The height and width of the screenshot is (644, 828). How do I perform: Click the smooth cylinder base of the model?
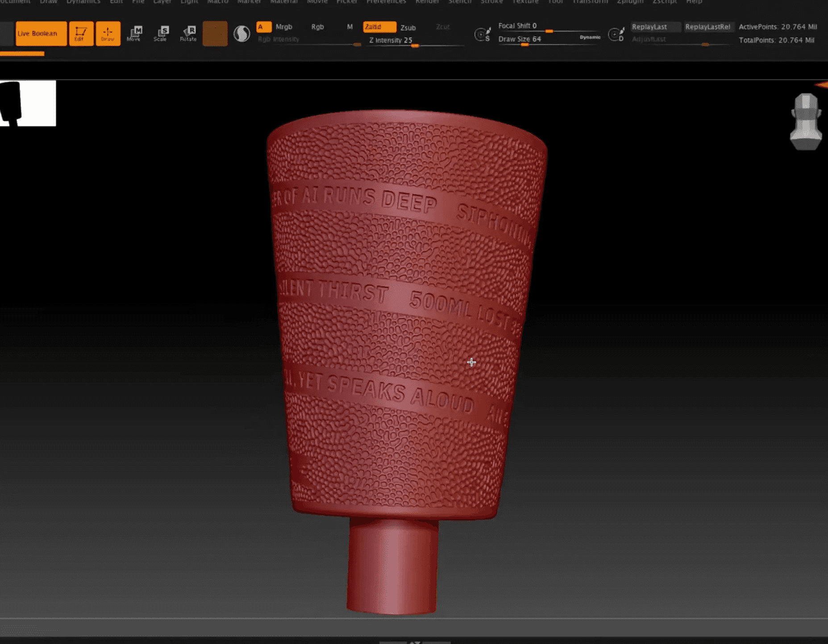point(392,566)
